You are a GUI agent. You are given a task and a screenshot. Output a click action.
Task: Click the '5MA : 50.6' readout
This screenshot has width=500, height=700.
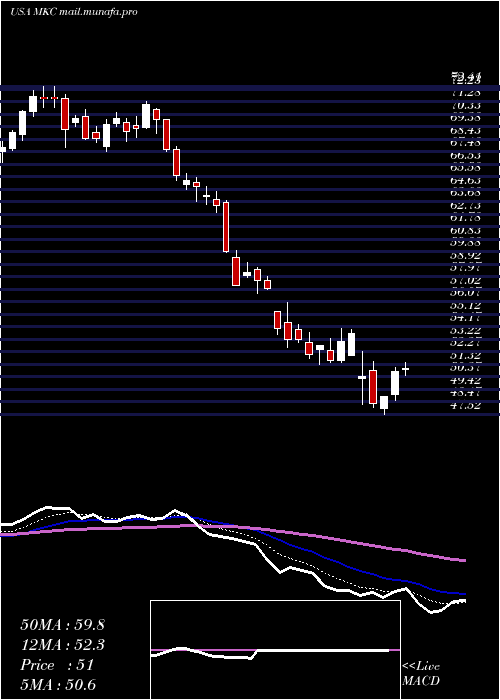click(x=58, y=685)
